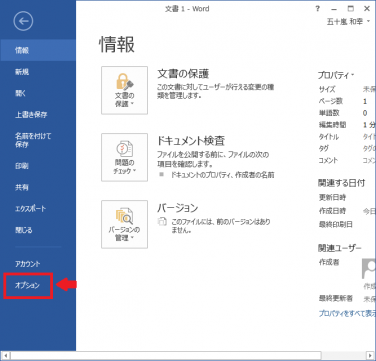Click the 編集時間 property label
376x361 pixels.
tap(332, 125)
